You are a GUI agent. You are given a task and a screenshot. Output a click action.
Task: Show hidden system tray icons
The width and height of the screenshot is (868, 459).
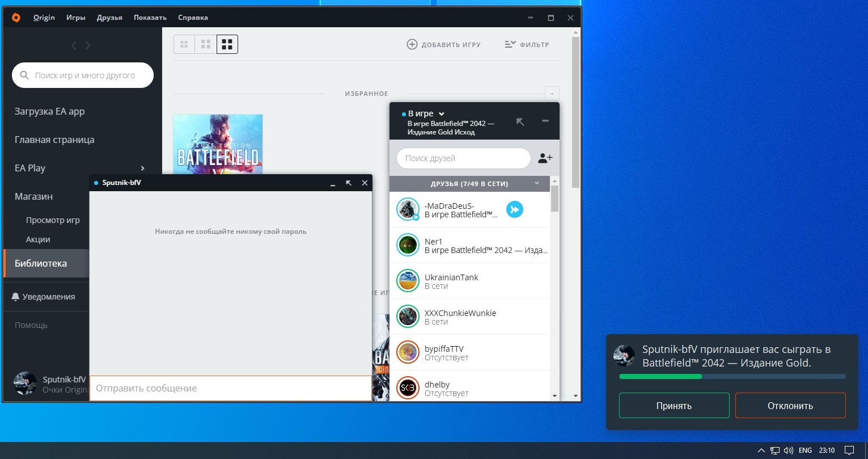[x=761, y=450]
